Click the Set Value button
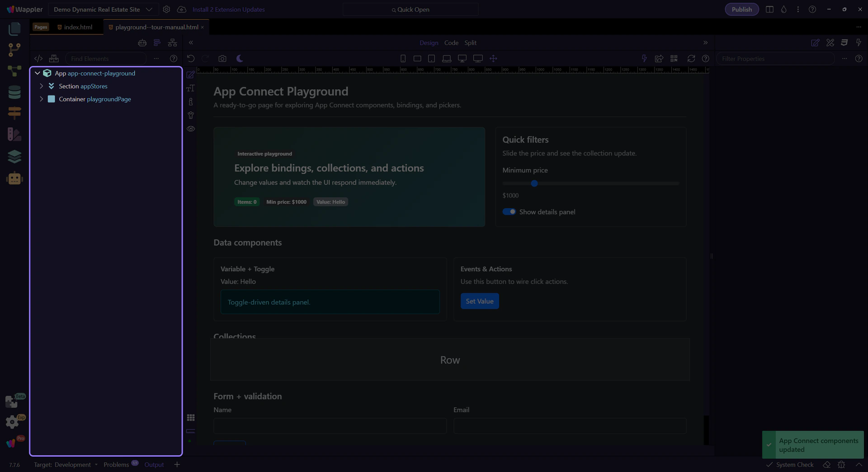The height and width of the screenshot is (472, 868). coord(479,301)
